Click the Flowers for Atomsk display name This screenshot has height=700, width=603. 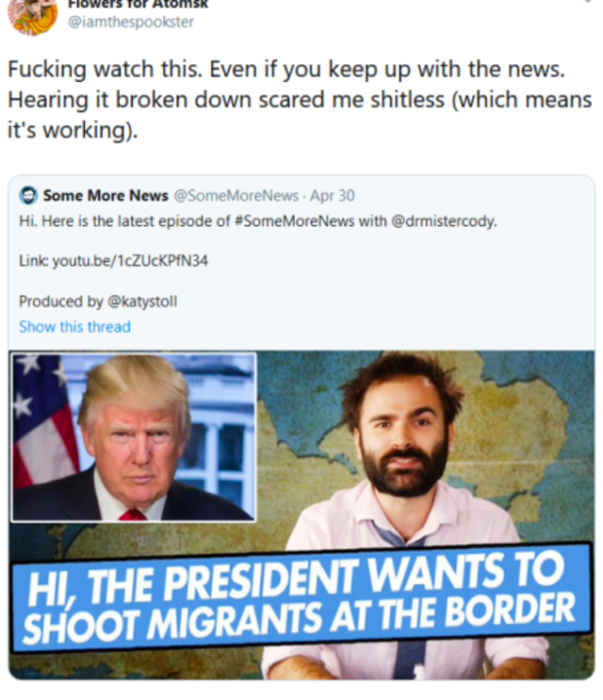coord(138,4)
